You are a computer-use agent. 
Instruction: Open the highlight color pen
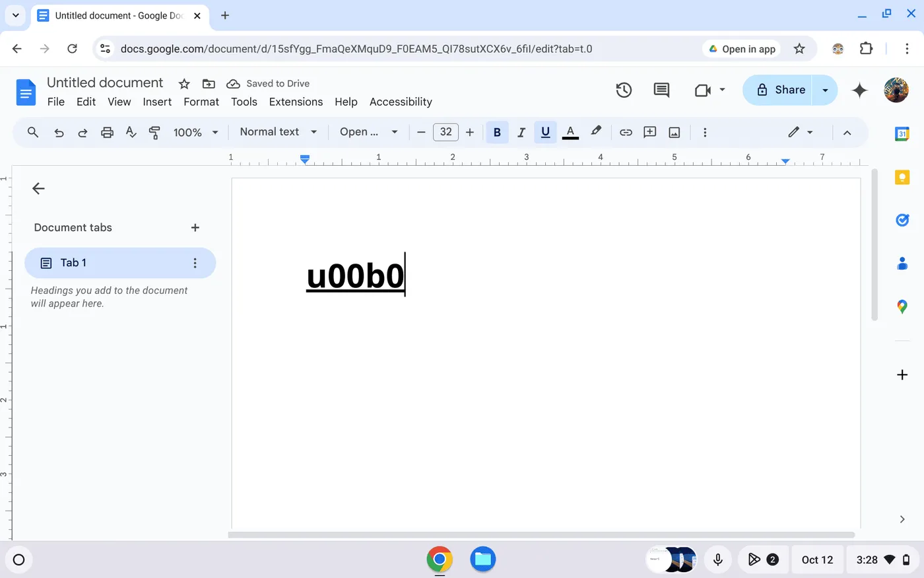[x=596, y=131]
